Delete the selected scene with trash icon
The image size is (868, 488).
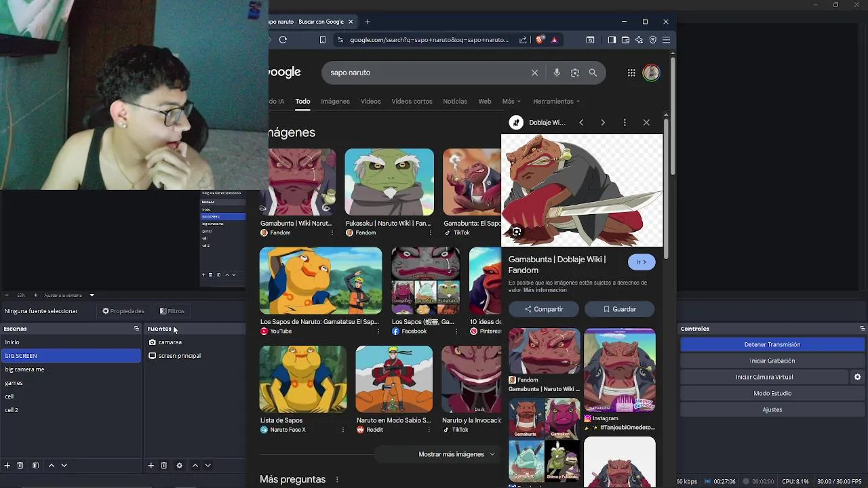coord(20,466)
